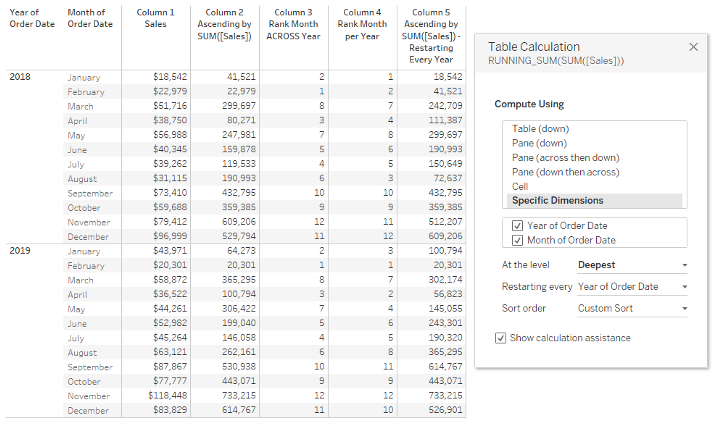The image size is (715, 425).
Task: Choose Pane (across then down) option
Action: coord(565,158)
